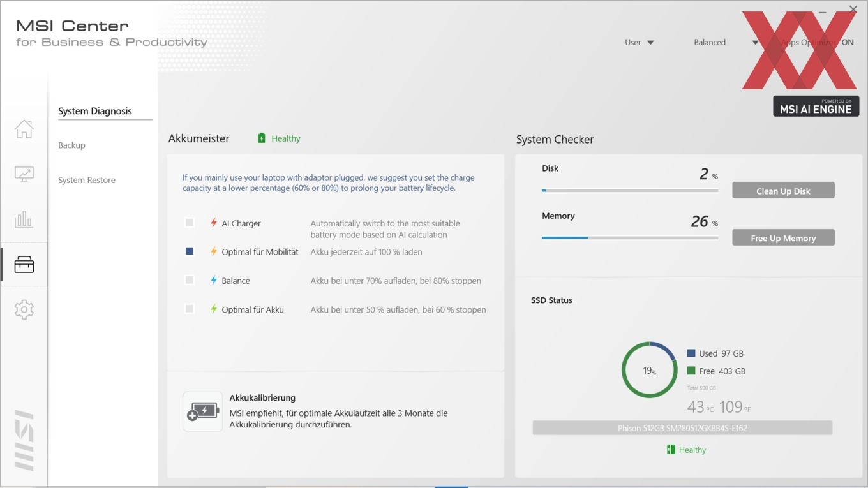
Task: Click the orange Optimal für Mobilität lightning icon
Action: coord(214,251)
